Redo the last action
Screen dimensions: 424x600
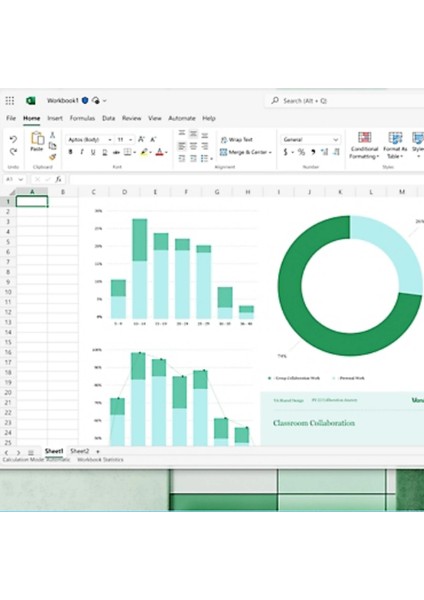click(x=13, y=152)
